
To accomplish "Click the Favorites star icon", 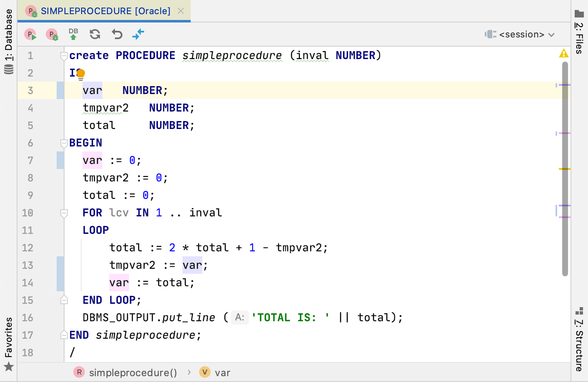I will point(9,367).
